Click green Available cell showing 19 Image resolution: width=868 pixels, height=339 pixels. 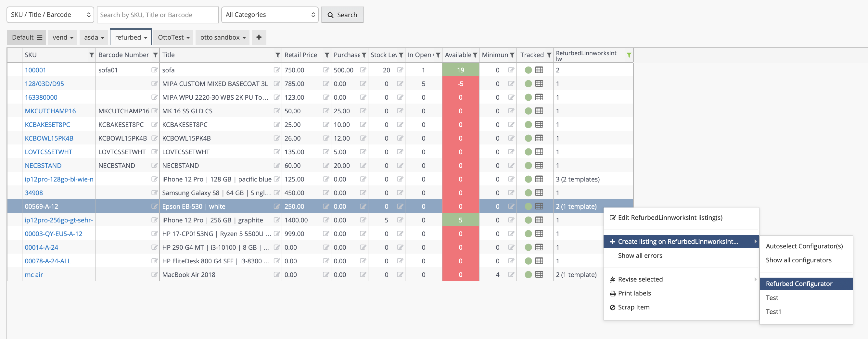(x=460, y=70)
